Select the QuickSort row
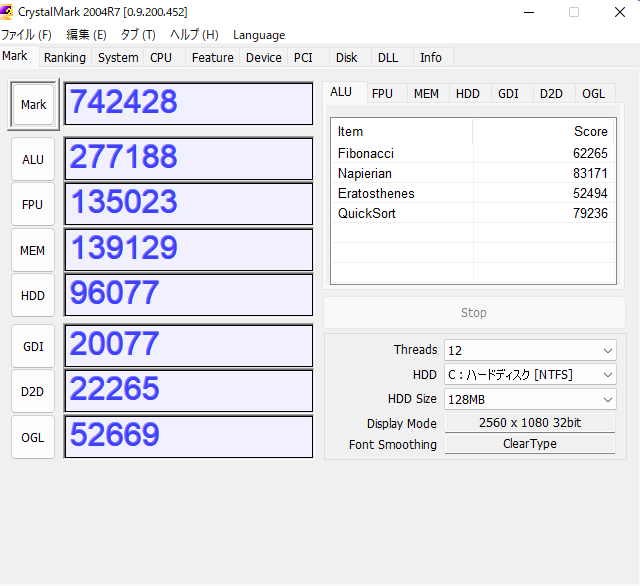 point(473,213)
